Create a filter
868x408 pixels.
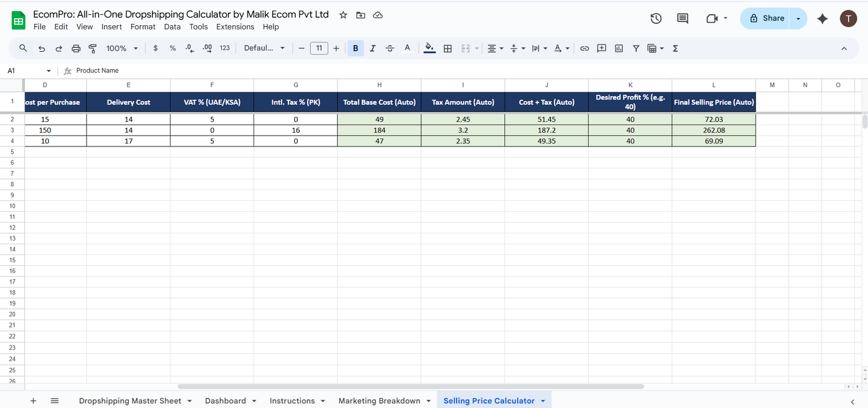636,48
